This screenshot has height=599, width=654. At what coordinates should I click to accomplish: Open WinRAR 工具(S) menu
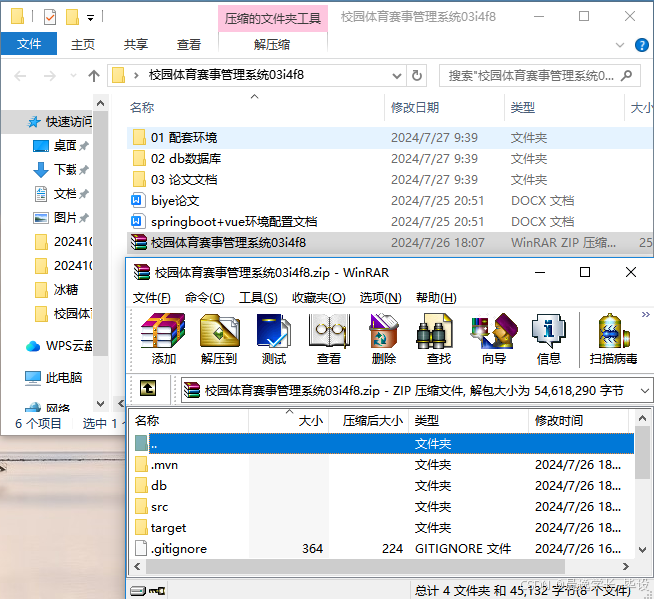pyautogui.click(x=258, y=298)
